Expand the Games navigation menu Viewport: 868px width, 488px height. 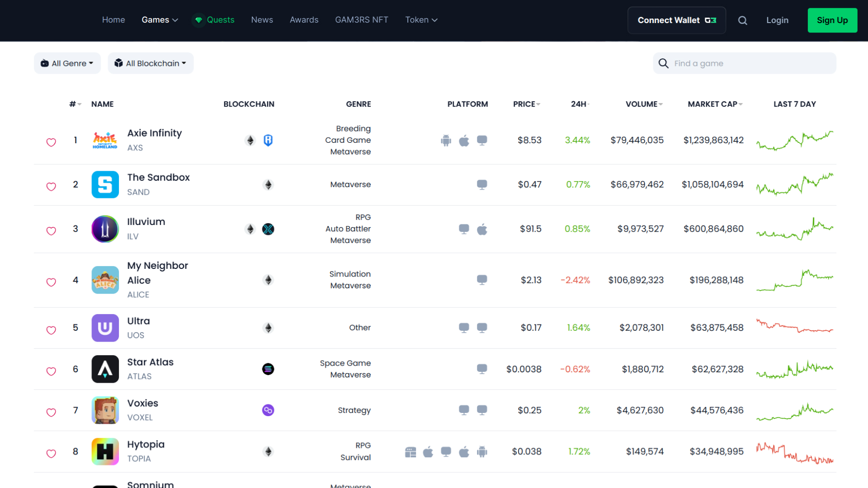pos(160,20)
